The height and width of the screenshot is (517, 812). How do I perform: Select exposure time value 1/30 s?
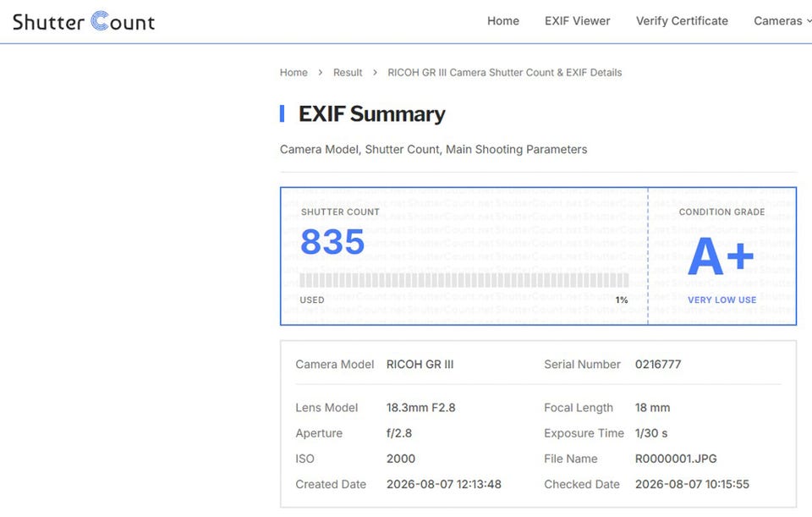[651, 433]
